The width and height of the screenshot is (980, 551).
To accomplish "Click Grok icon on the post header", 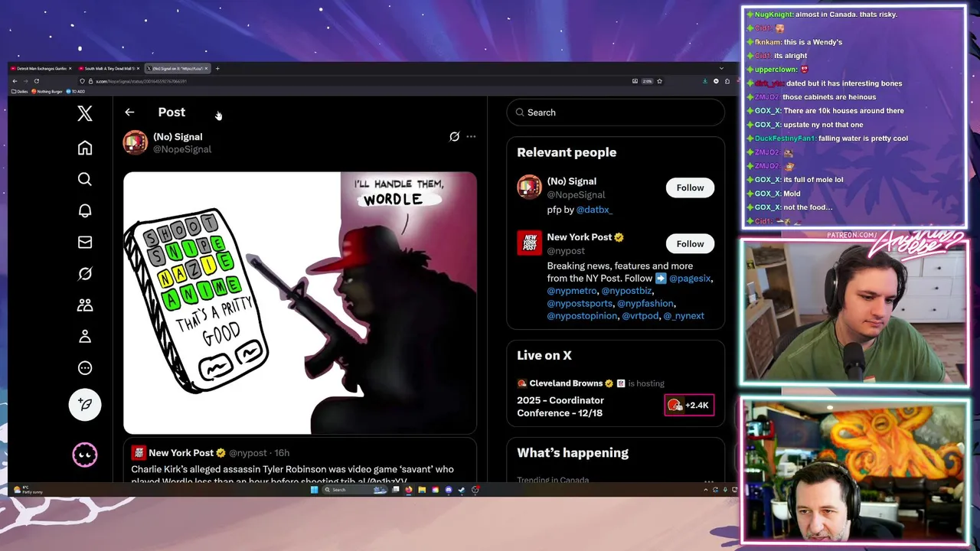I will (454, 136).
